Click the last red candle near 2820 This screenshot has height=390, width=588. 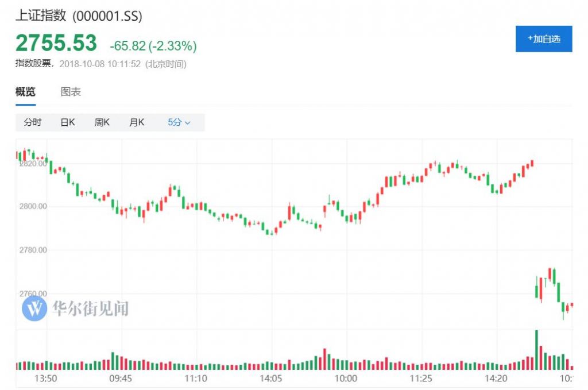point(532,163)
